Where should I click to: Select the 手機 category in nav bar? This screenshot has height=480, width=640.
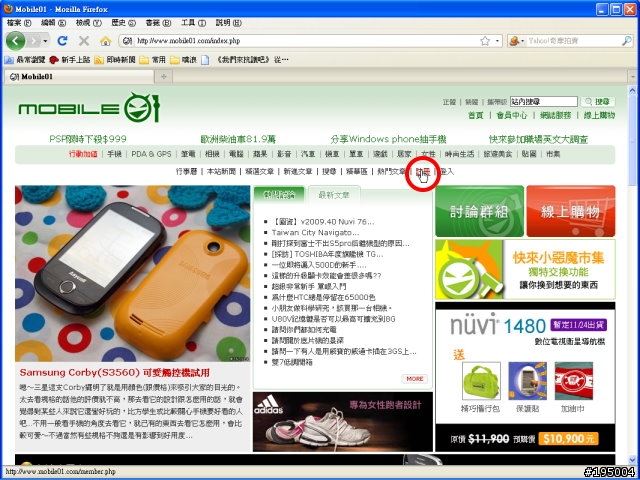pos(114,154)
